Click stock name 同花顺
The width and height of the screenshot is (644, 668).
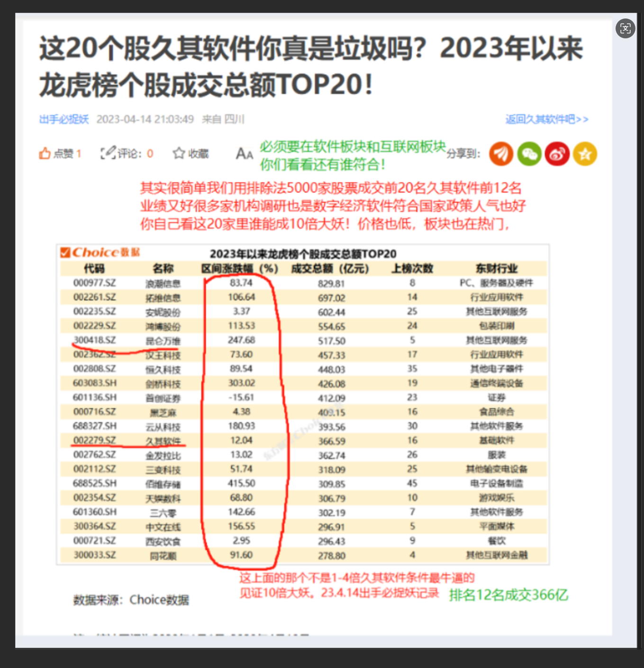tap(163, 556)
